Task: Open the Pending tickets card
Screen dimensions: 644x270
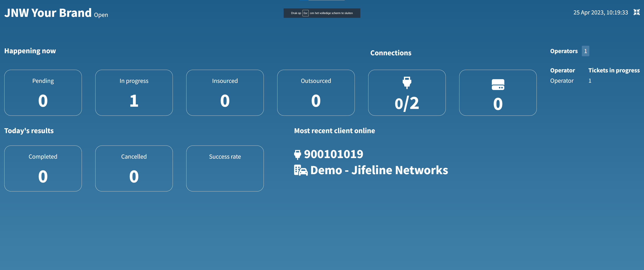Action: point(43,93)
